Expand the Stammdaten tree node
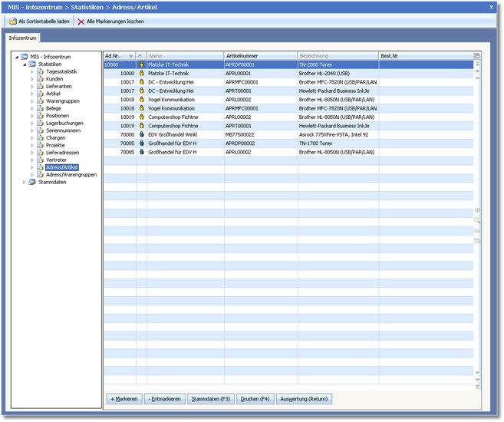504x422 pixels. click(24, 182)
